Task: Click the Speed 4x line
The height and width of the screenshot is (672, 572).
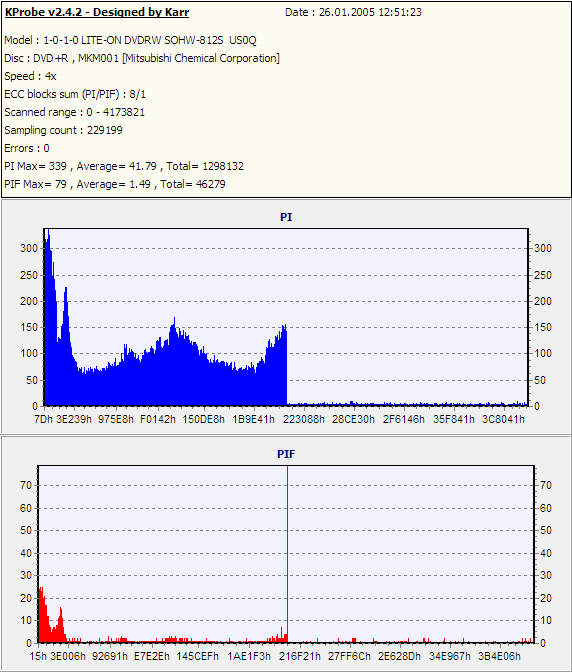Action: click(30, 76)
